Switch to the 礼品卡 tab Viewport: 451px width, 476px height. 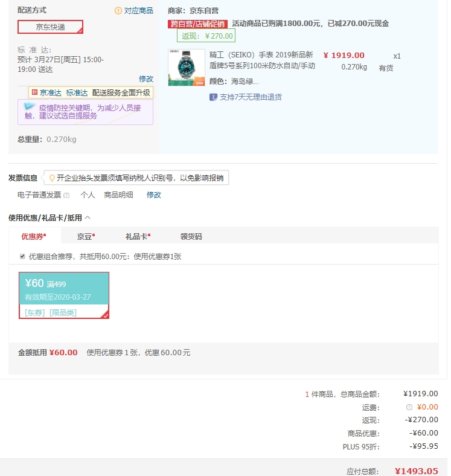coord(138,236)
